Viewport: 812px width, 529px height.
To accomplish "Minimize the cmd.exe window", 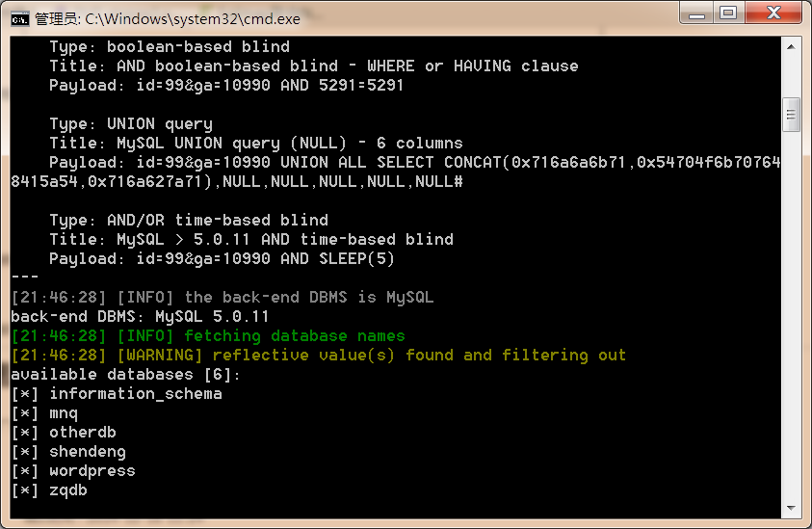I will tap(696, 13).
